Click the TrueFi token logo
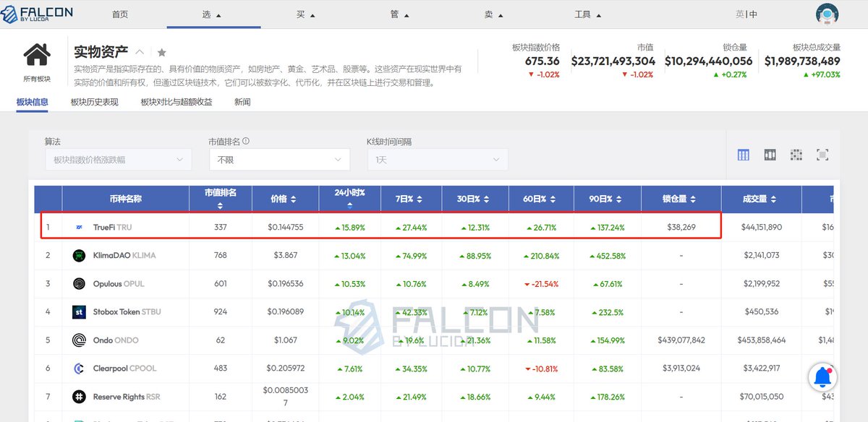Image resolution: width=868 pixels, height=422 pixels. point(80,227)
